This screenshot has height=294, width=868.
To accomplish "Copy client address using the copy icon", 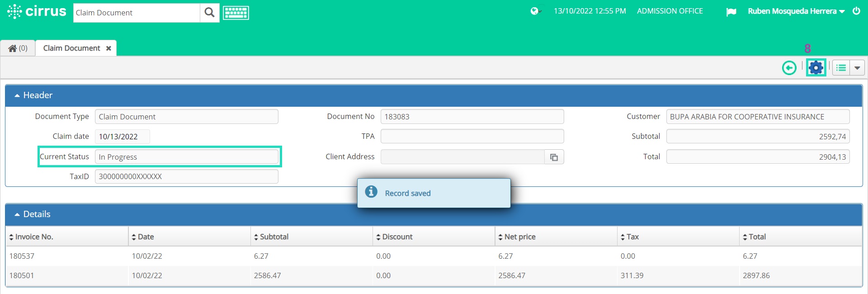I will tap(554, 157).
